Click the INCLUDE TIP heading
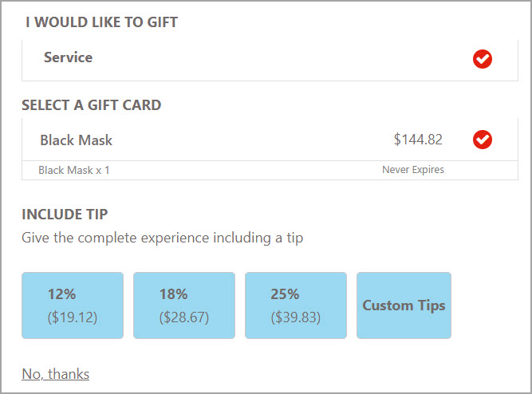The width and height of the screenshot is (532, 394). coord(65,215)
